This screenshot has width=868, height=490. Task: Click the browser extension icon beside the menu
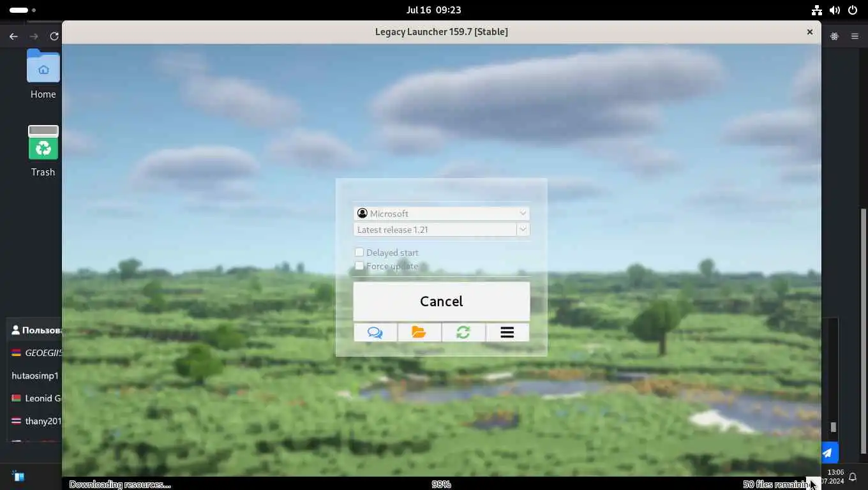(834, 36)
